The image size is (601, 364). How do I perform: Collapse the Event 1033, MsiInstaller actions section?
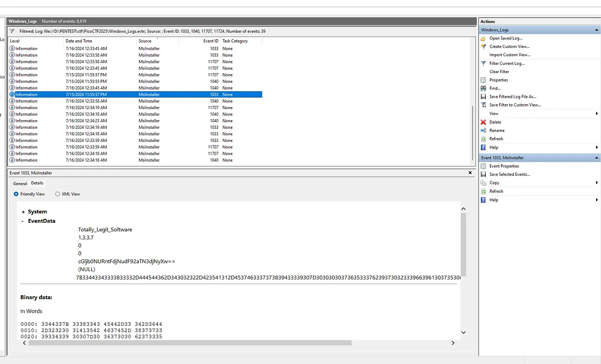597,158
